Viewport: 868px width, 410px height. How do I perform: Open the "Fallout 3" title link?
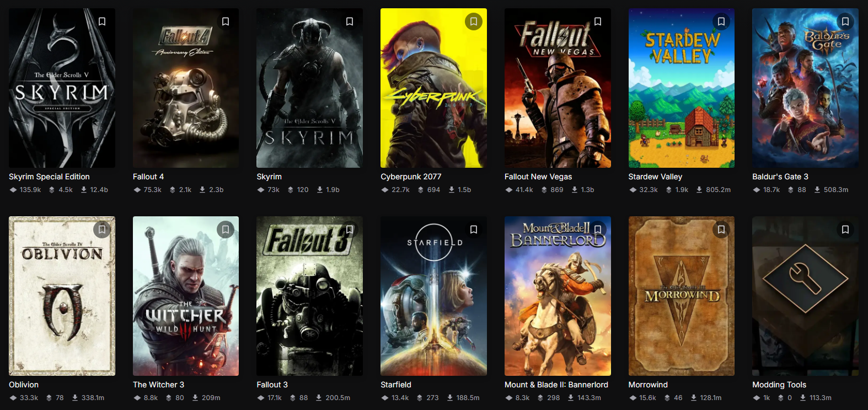272,385
